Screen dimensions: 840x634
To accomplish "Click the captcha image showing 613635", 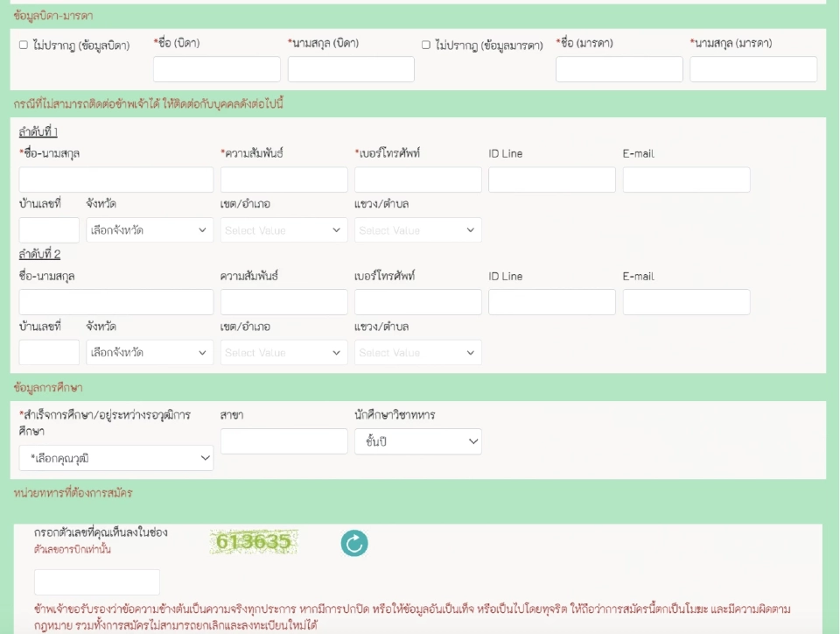I will (253, 542).
